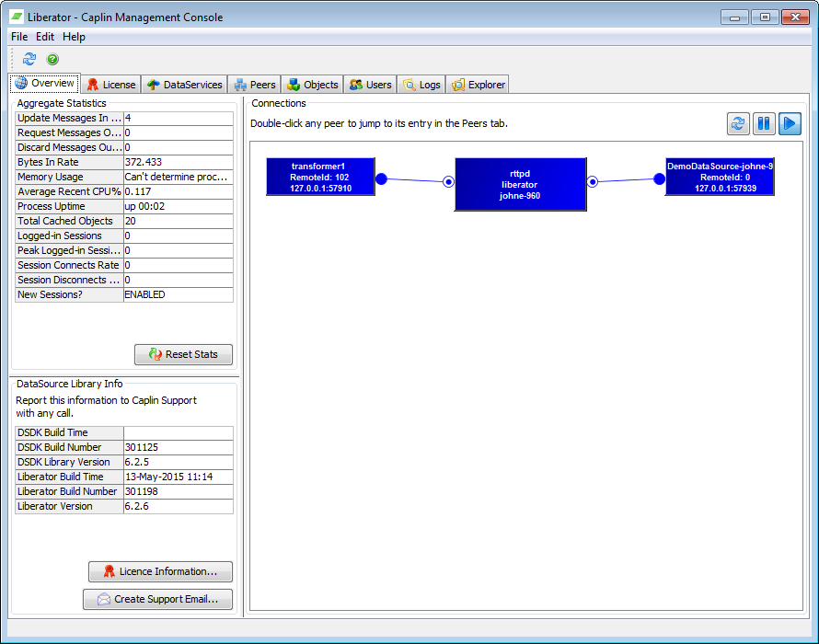Select the DSDK Build Time row

click(x=124, y=432)
